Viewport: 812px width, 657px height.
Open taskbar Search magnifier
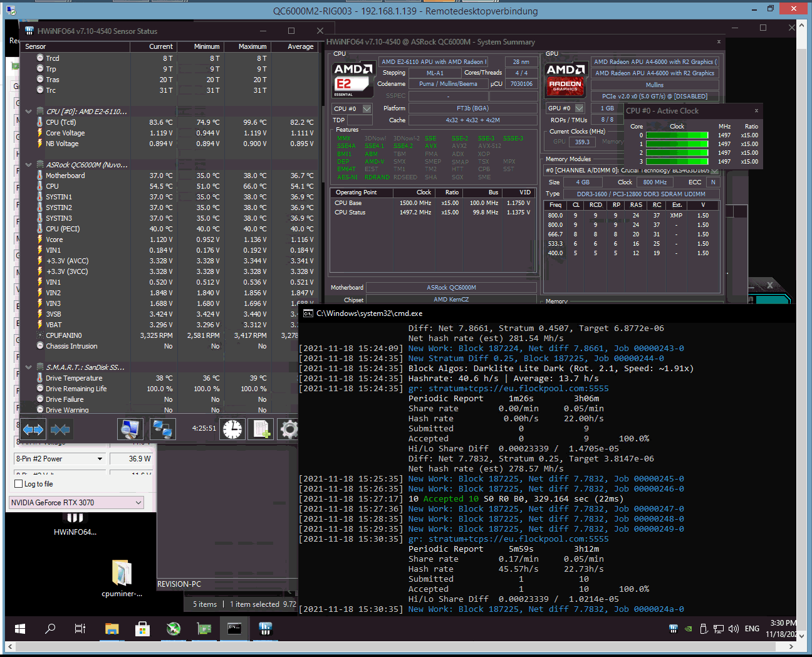pos(50,629)
